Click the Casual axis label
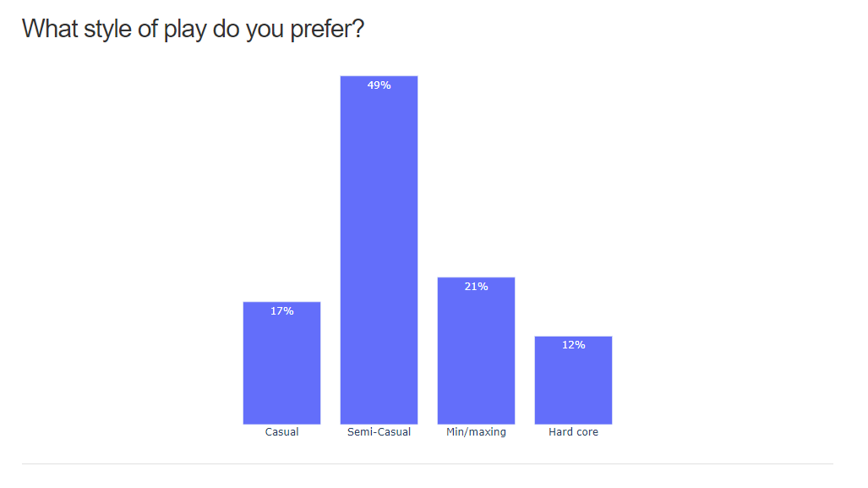 281,432
